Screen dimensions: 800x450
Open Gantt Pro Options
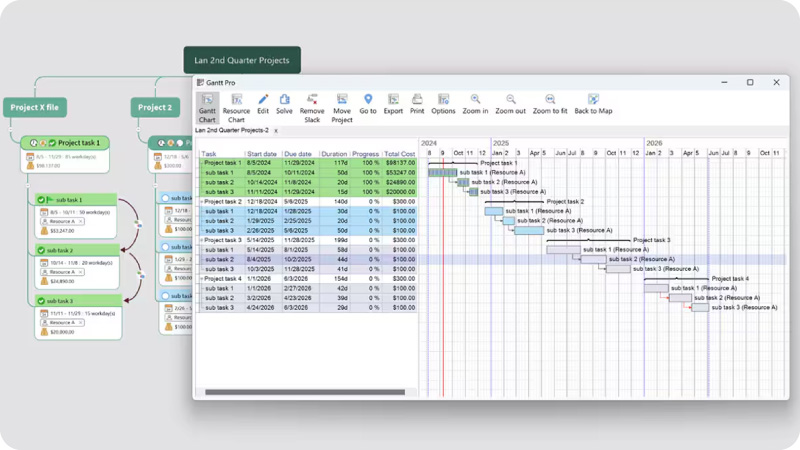(x=443, y=104)
